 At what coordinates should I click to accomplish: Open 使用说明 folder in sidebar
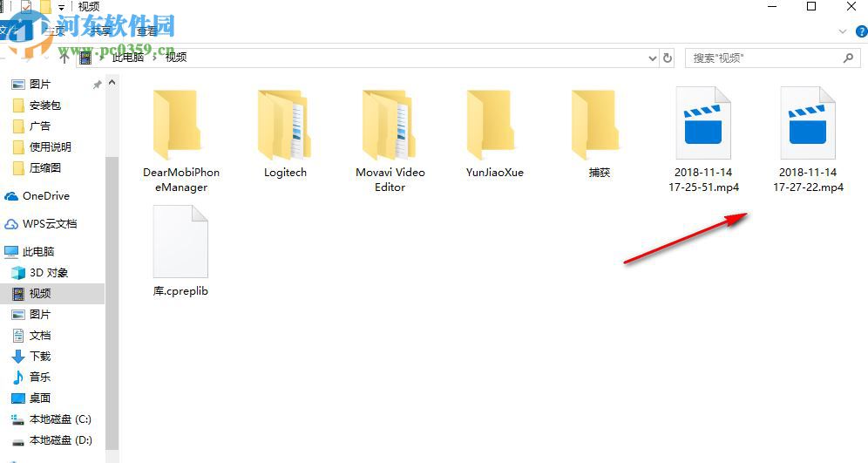(x=42, y=147)
